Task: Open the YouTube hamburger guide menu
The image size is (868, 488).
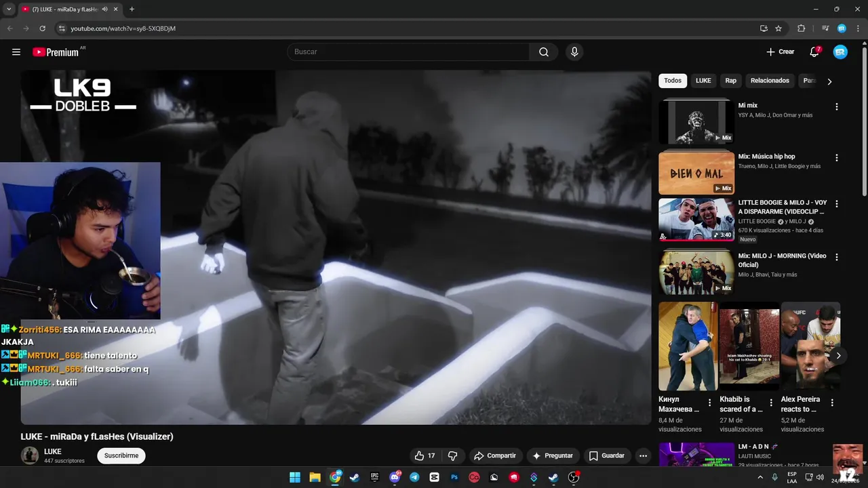Action: click(16, 52)
